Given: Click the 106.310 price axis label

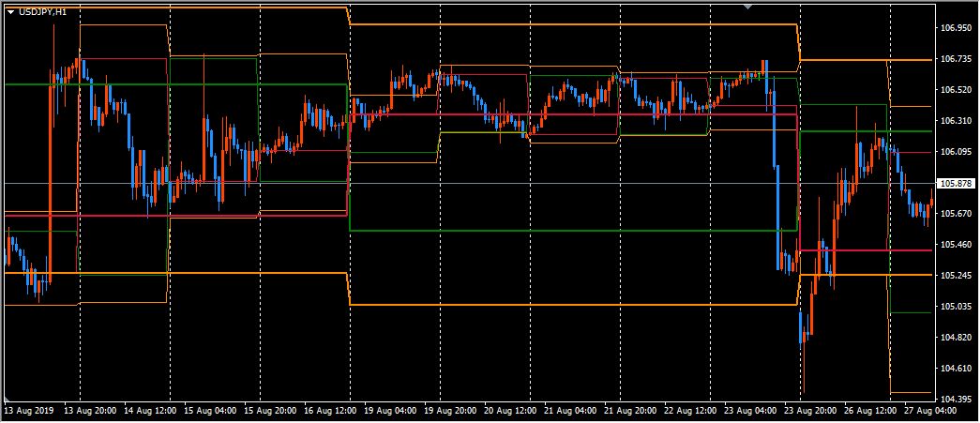Looking at the screenshot, I should click(x=955, y=121).
